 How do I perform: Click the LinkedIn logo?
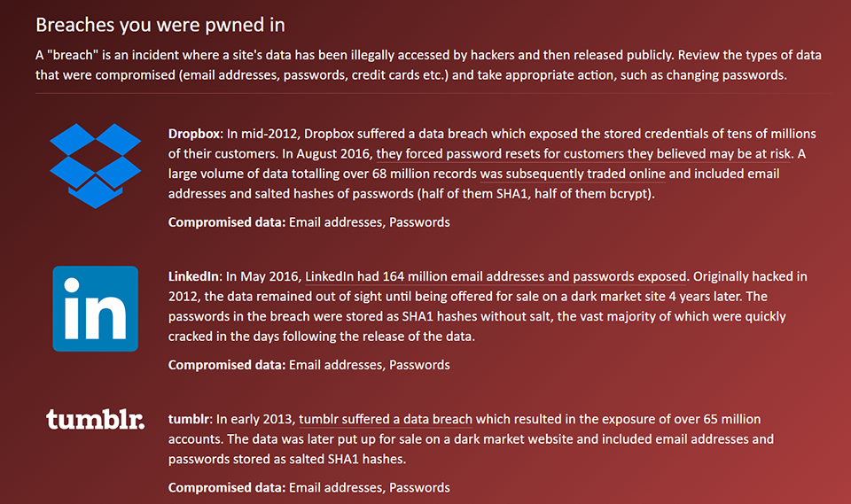point(96,308)
